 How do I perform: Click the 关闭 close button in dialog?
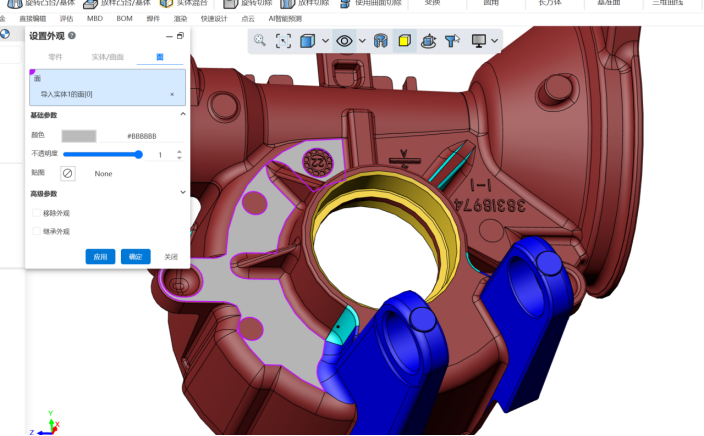(171, 256)
